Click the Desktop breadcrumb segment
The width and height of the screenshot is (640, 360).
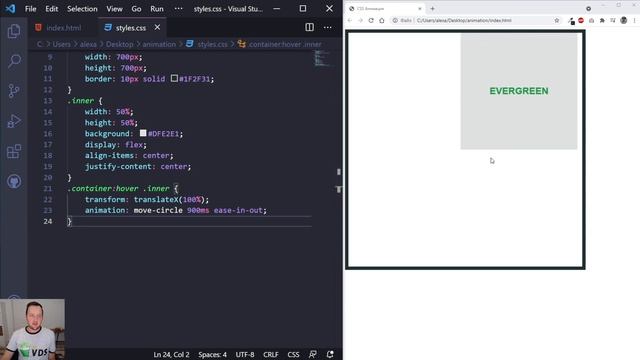click(120, 44)
